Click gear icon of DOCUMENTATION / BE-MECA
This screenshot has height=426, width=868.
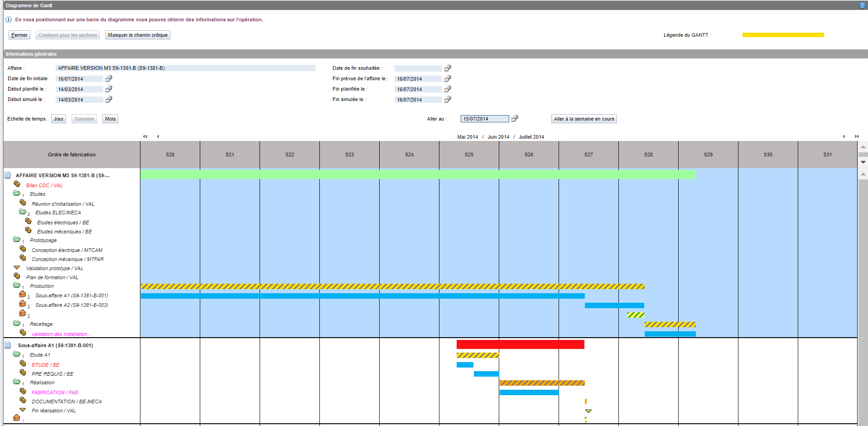pyautogui.click(x=23, y=400)
